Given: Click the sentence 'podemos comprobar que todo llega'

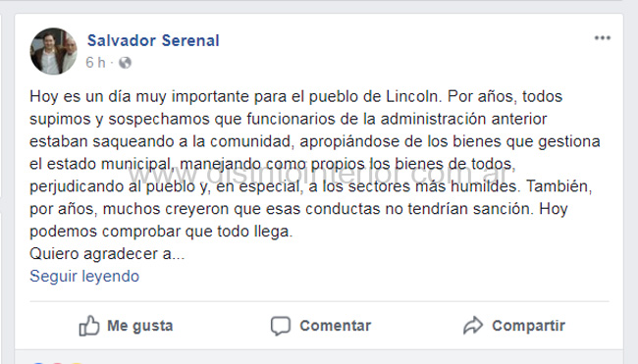Looking at the screenshot, I should 160,232.
